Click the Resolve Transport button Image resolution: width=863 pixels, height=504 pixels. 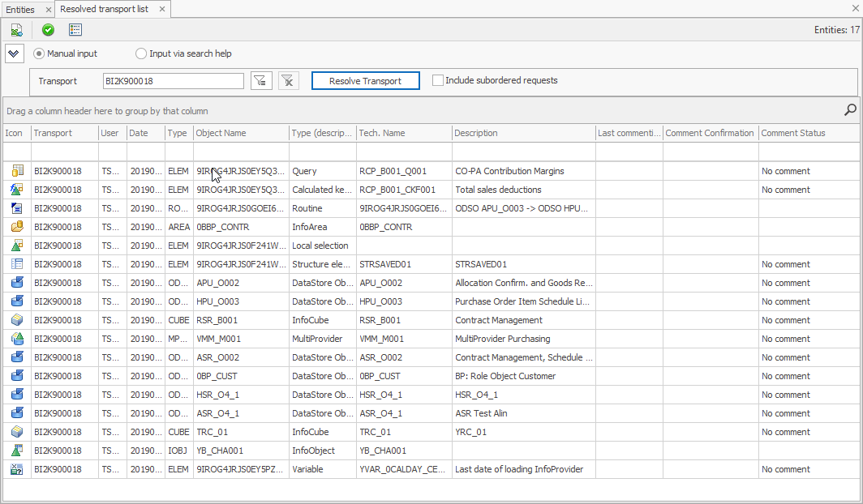(365, 80)
